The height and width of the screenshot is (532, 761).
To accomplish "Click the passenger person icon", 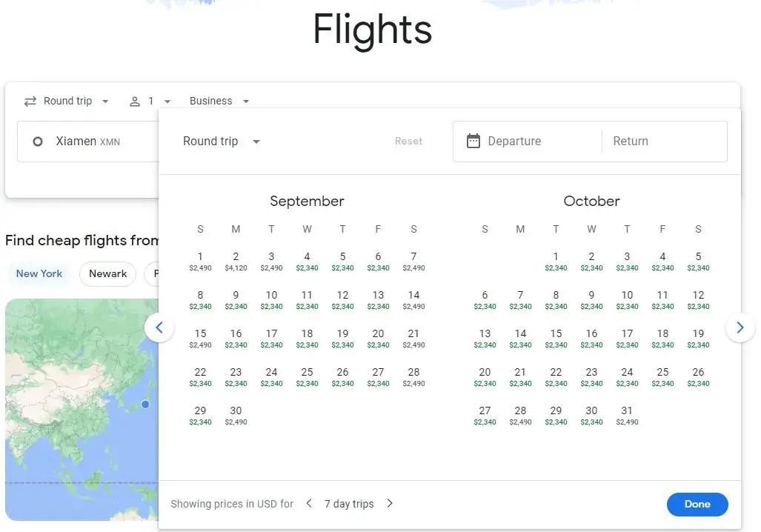I will 135,101.
